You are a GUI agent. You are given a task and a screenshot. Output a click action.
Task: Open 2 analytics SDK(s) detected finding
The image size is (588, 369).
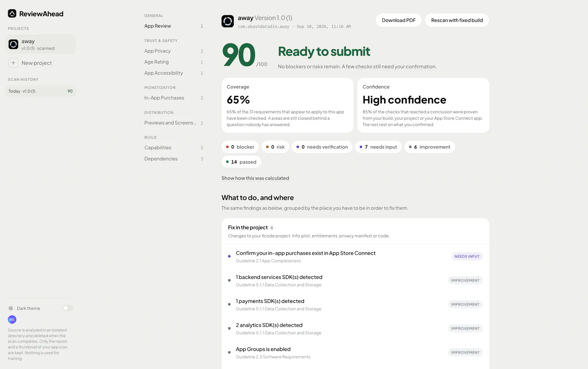coord(355,329)
